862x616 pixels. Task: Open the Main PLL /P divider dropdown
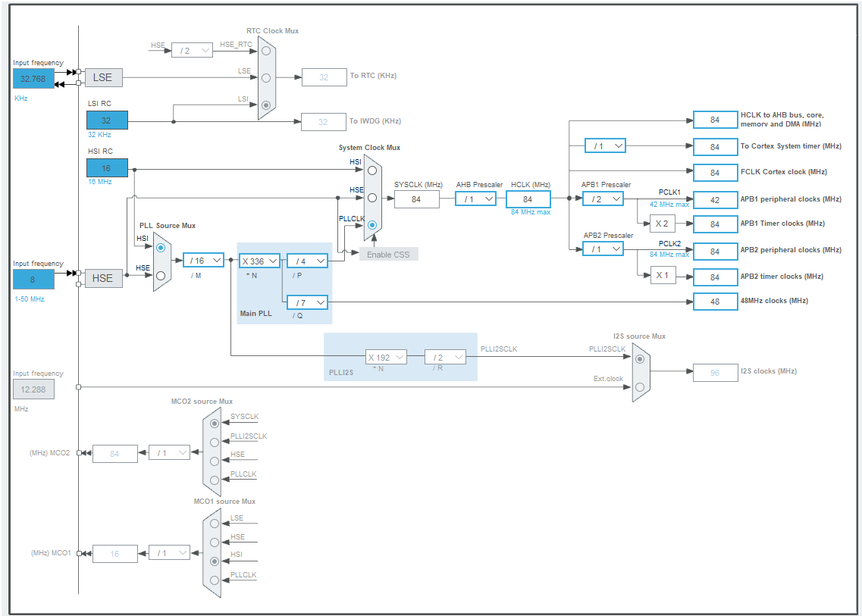(307, 260)
